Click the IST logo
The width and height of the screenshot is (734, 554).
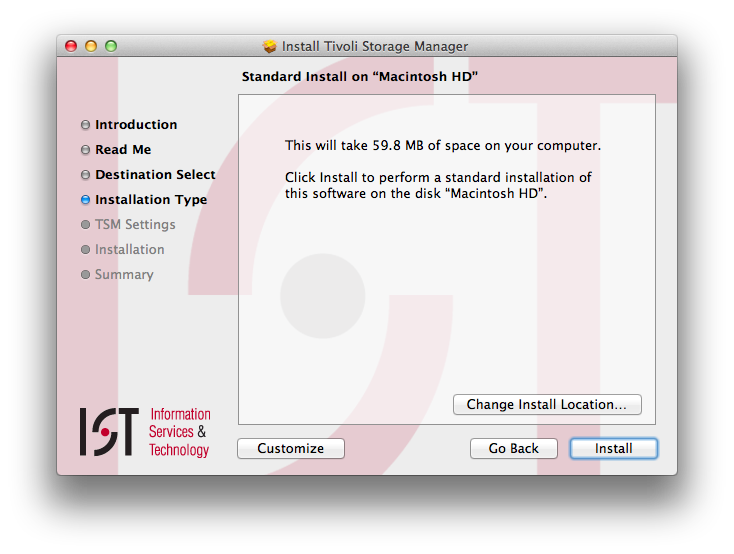(x=109, y=431)
